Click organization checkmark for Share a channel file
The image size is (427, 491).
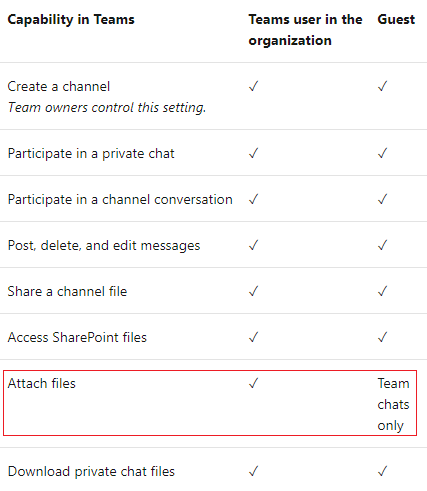[x=253, y=291]
